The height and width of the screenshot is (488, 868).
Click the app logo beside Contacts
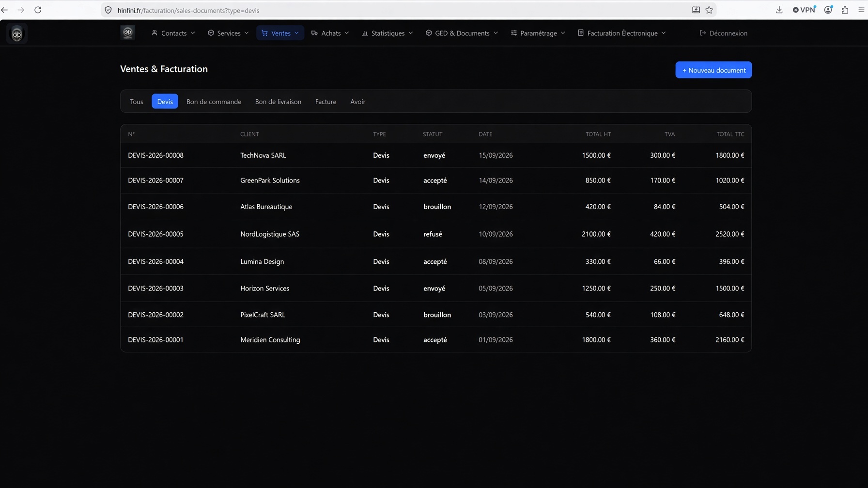click(127, 32)
